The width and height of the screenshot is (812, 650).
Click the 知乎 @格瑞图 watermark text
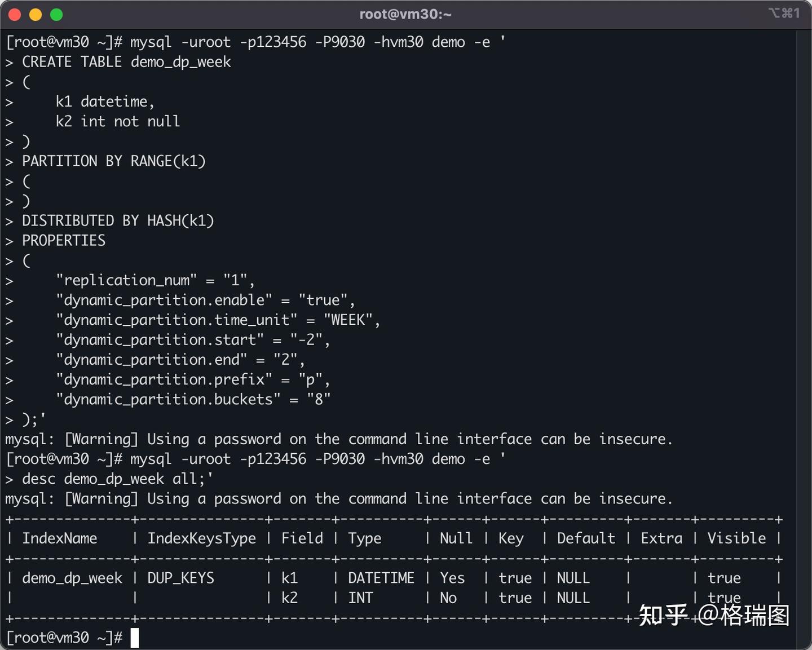pos(714,615)
